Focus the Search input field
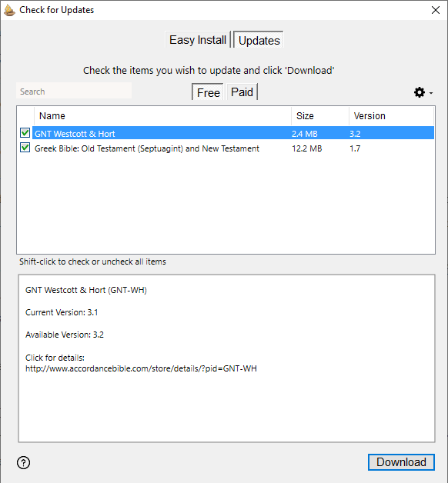Image resolution: width=448 pixels, height=483 pixels. tap(74, 91)
